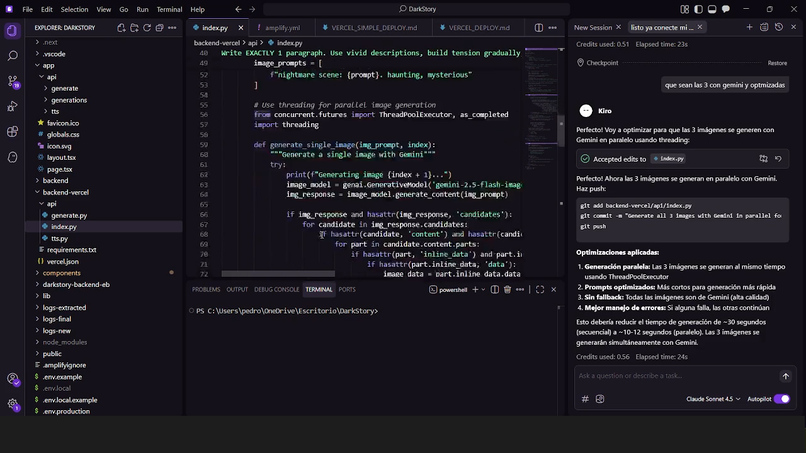Click the DarkStory command center search box
This screenshot has width=806, height=453.
tap(417, 9)
